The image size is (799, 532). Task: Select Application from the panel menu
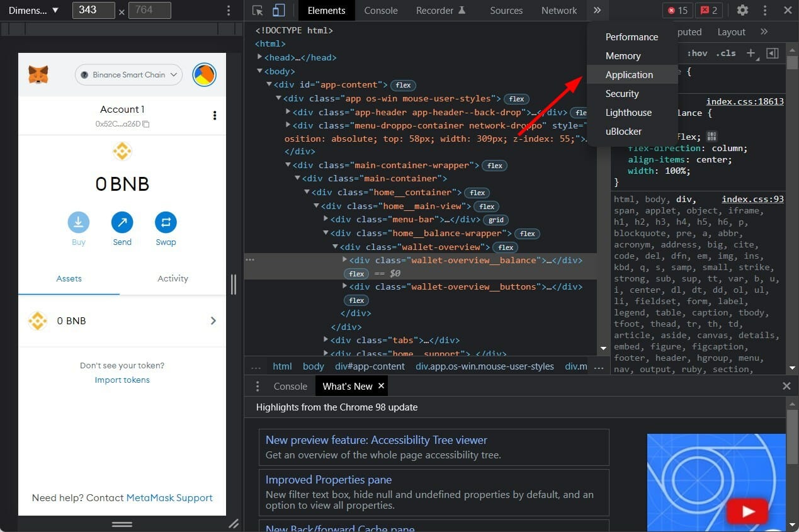tap(629, 74)
